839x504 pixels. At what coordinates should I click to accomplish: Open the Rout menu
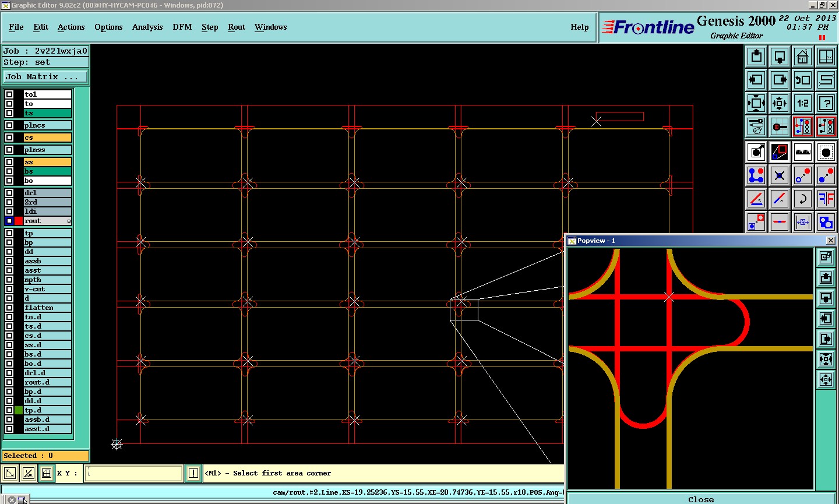[237, 27]
